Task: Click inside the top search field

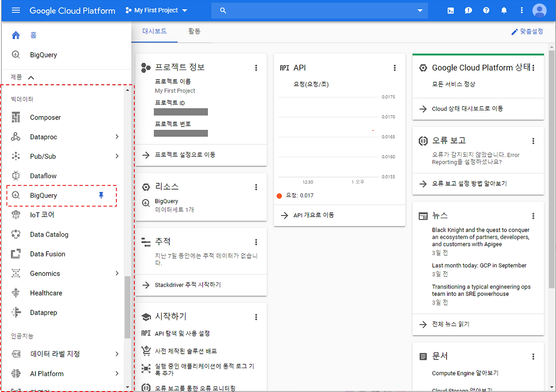Action: [x=320, y=10]
